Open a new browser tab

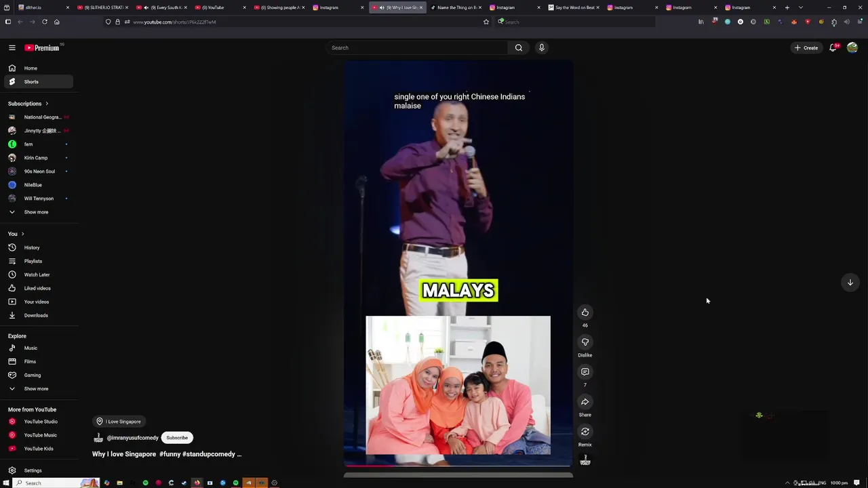coord(787,7)
